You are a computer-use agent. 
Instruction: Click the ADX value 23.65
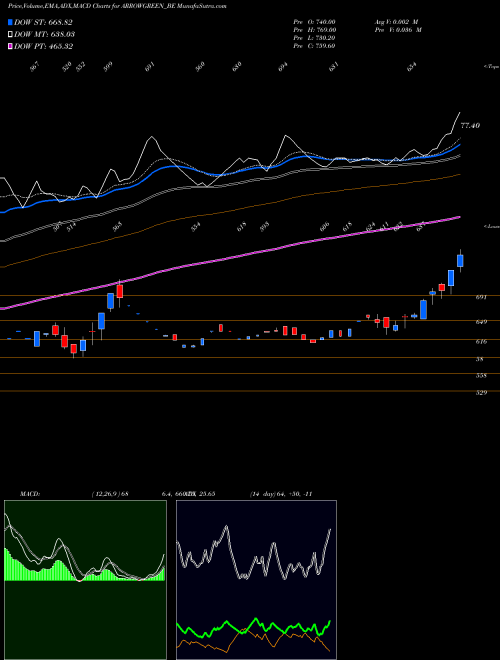point(207,494)
